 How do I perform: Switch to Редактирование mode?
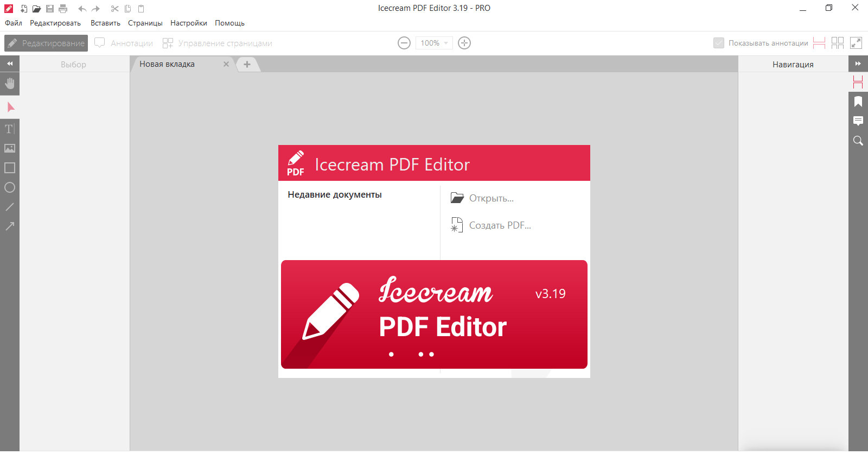(46, 43)
